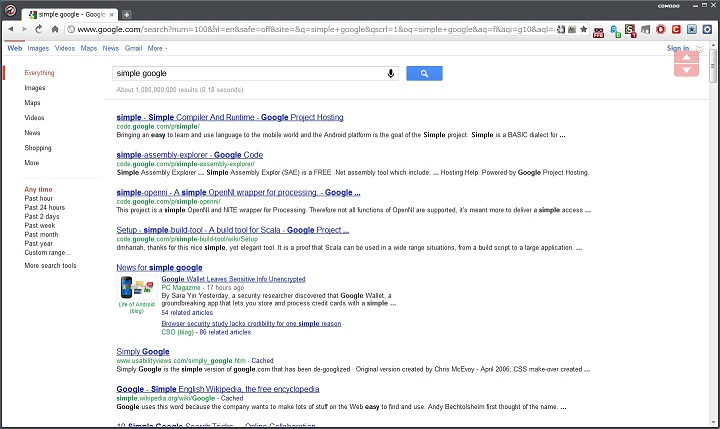Expand 'More' in the left sidebar categories
720x429 pixels.
tap(32, 163)
